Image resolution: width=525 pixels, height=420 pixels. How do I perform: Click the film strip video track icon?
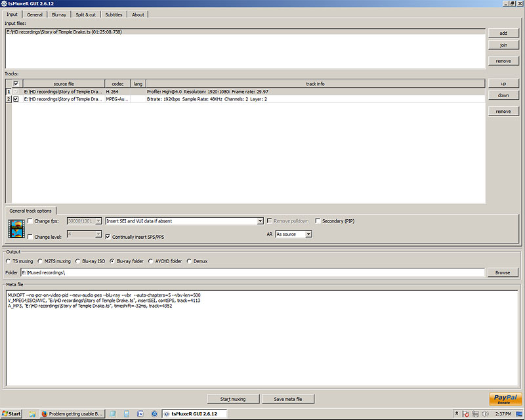tap(16, 229)
